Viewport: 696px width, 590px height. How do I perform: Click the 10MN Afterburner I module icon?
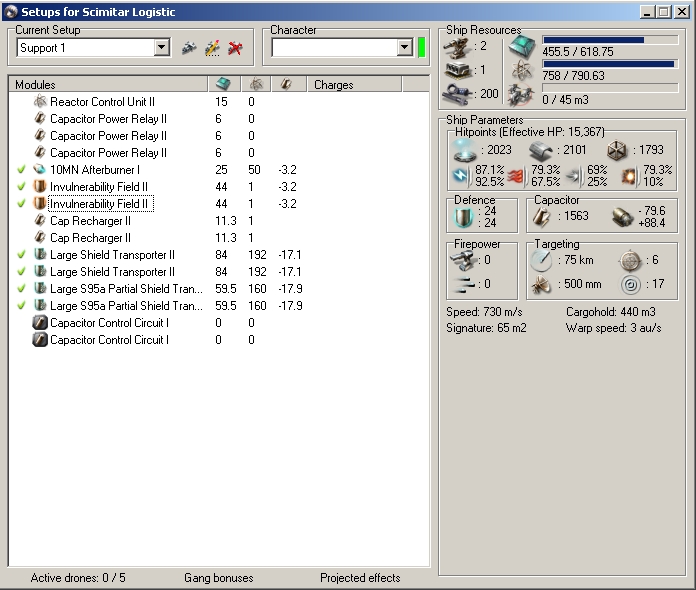tap(40, 169)
